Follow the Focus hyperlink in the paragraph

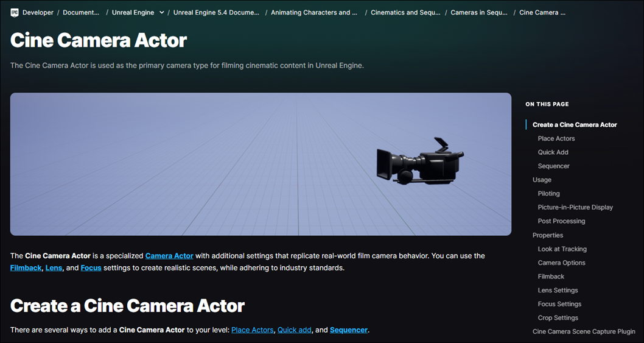[91, 268]
